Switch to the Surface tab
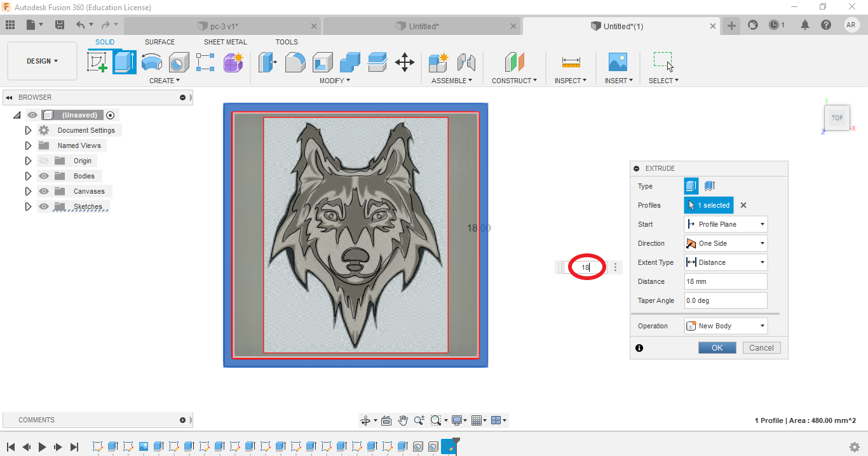 coord(159,42)
